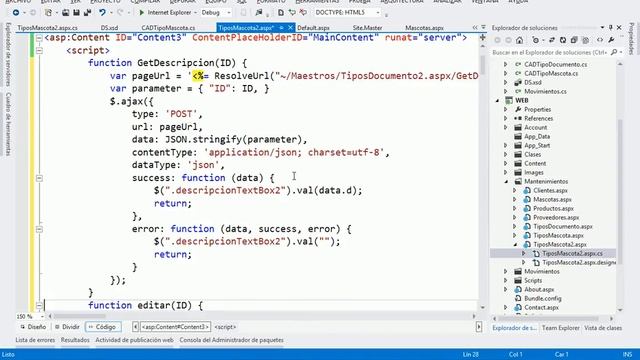Open the DOCTYPE: HTML5 dropdown
The width and height of the screenshot is (640, 360).
(x=378, y=13)
